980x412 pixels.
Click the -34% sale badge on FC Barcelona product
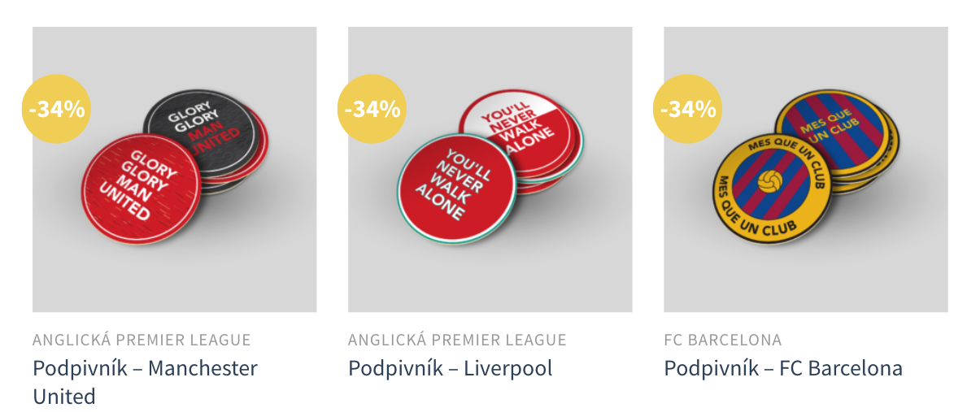688,109
